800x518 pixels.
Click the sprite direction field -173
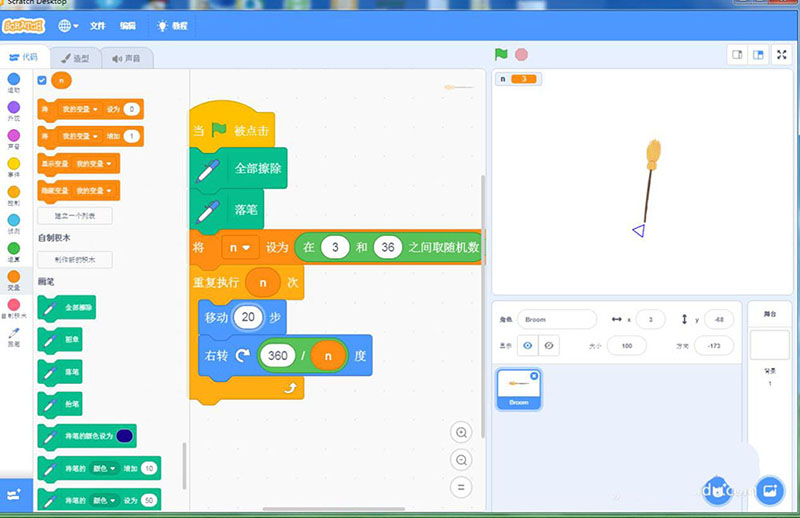(714, 346)
